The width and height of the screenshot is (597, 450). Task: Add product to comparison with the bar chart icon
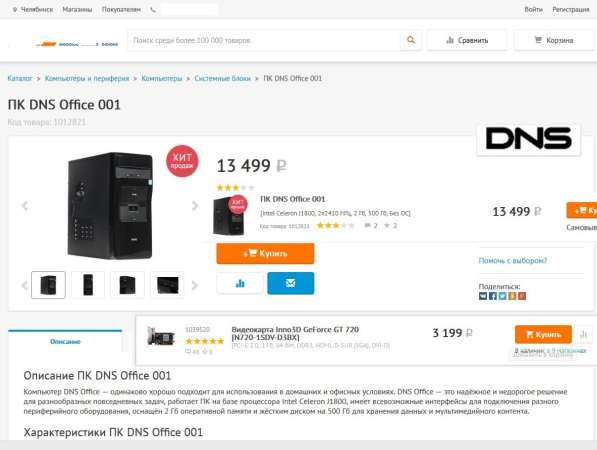[240, 283]
